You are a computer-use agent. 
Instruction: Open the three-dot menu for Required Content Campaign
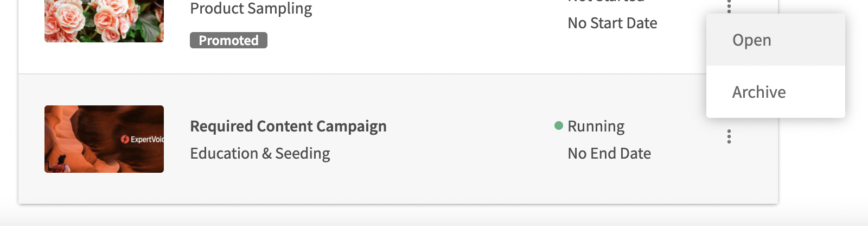coord(729,136)
